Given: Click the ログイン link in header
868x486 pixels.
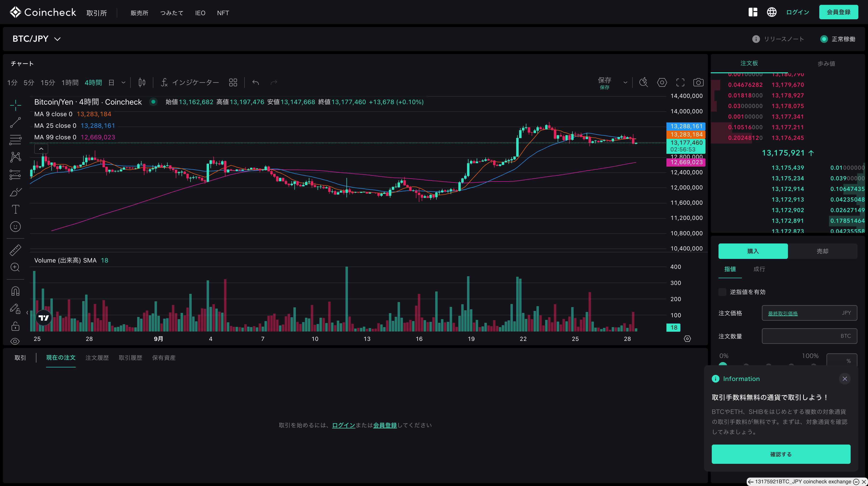Looking at the screenshot, I should tap(797, 12).
